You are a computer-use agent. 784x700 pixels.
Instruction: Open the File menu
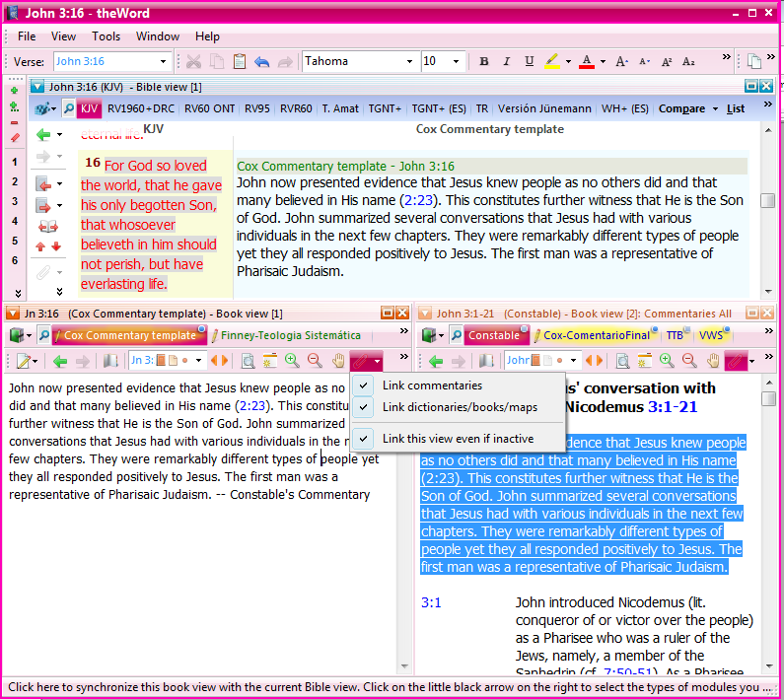[x=27, y=36]
